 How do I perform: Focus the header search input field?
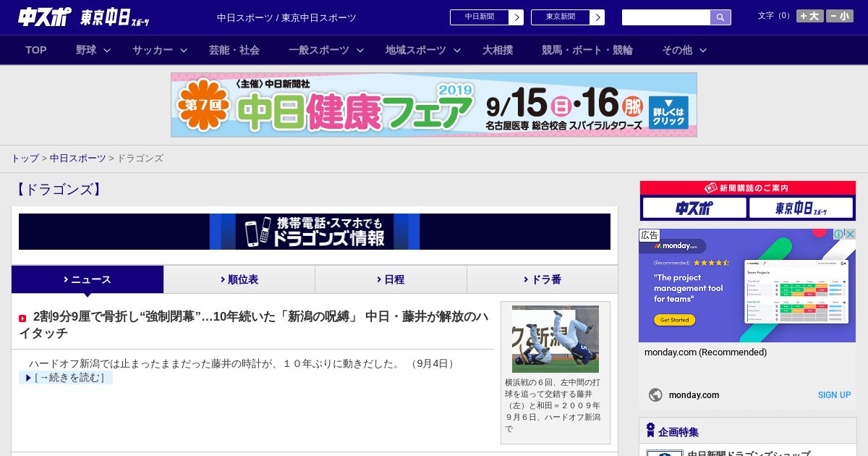click(x=666, y=17)
